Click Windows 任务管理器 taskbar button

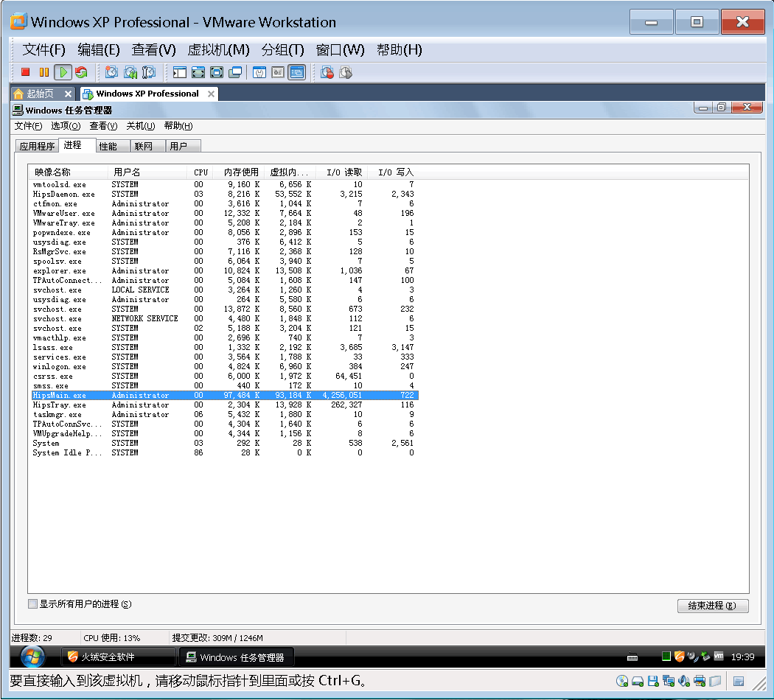click(236, 657)
